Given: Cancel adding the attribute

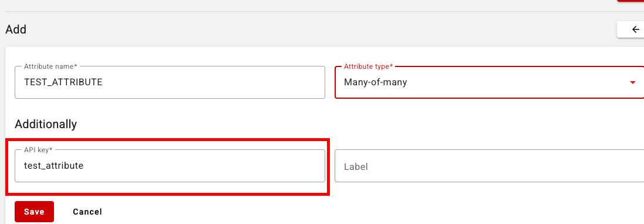Looking at the screenshot, I should [x=87, y=212].
